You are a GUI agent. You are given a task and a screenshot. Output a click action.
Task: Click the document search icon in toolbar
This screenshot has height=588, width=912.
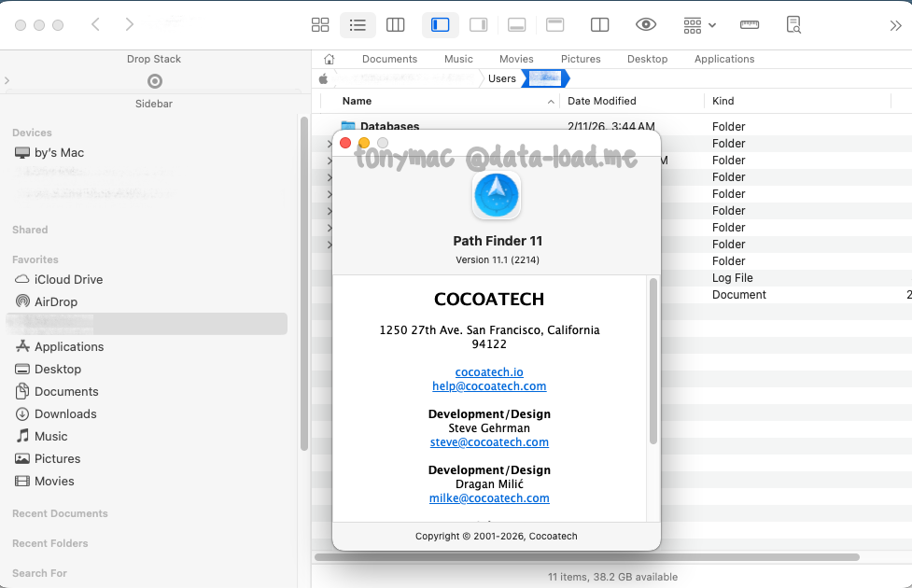tap(793, 25)
